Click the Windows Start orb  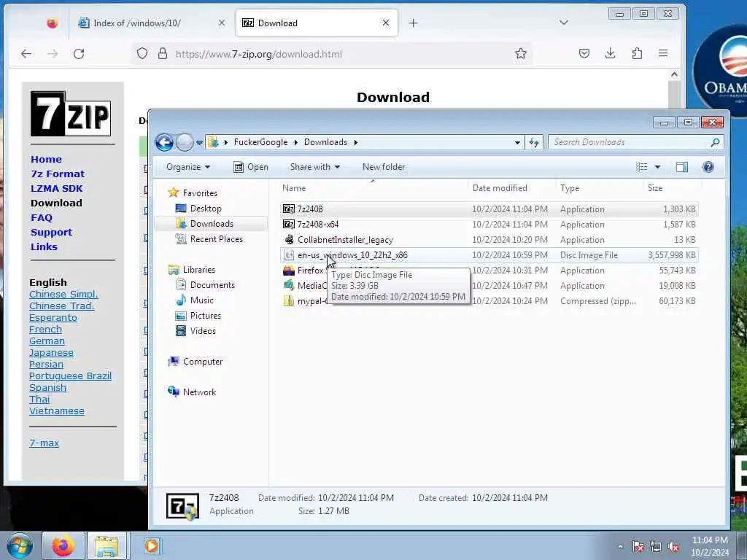point(20,545)
